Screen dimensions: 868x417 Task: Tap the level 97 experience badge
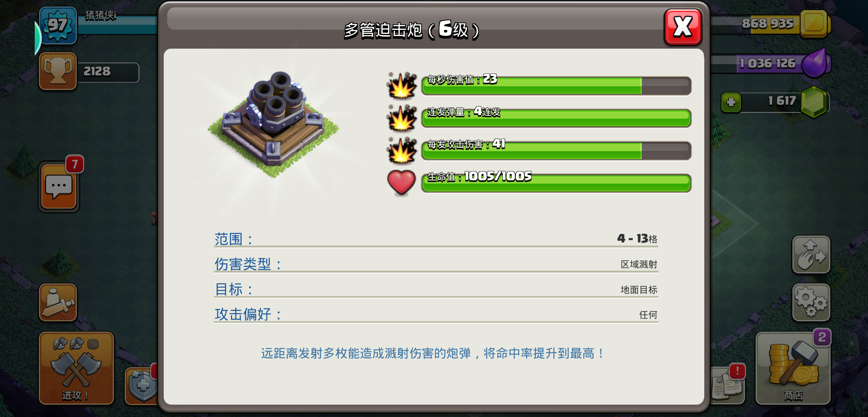pos(58,25)
